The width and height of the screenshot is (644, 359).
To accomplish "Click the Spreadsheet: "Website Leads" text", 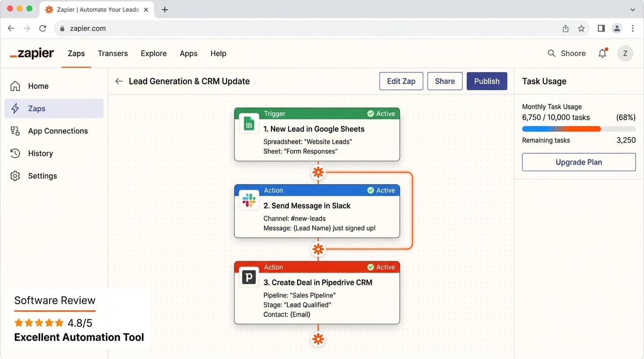I will coord(307,142).
